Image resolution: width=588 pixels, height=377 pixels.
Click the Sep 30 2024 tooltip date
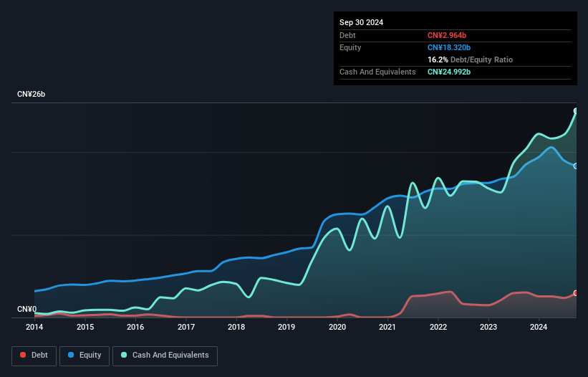pyautogui.click(x=361, y=22)
